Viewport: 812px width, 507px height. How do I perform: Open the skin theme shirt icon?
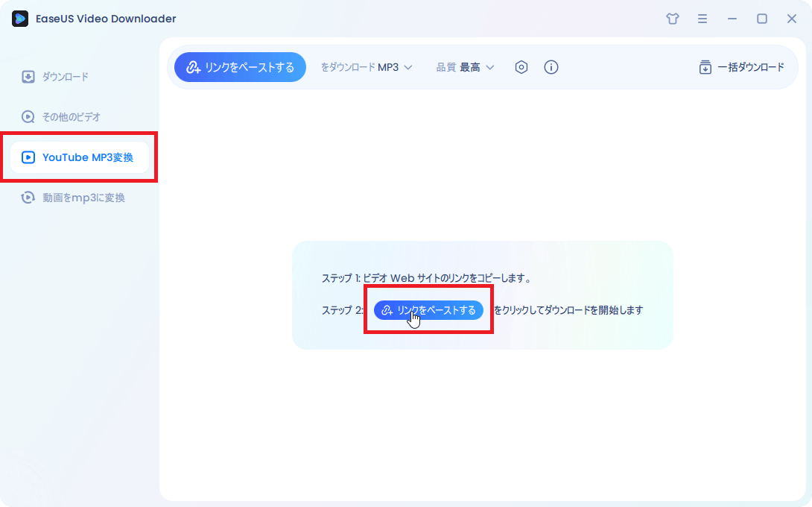click(x=673, y=19)
